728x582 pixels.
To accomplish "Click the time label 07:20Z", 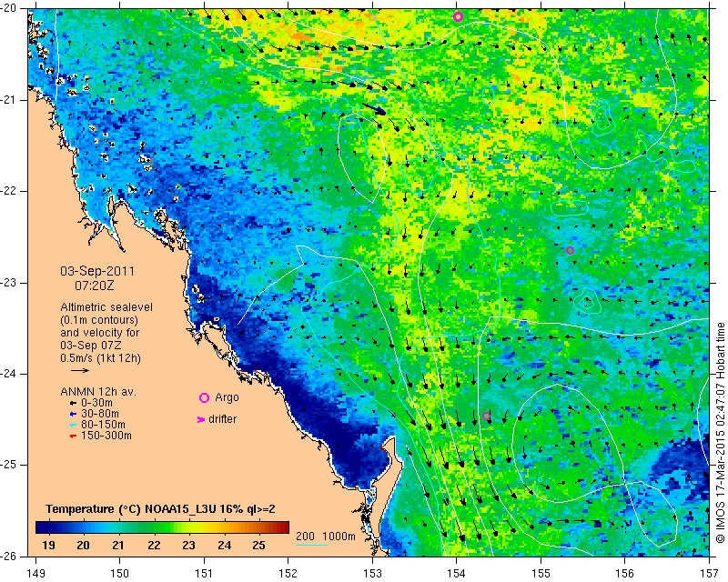I will coord(95,286).
